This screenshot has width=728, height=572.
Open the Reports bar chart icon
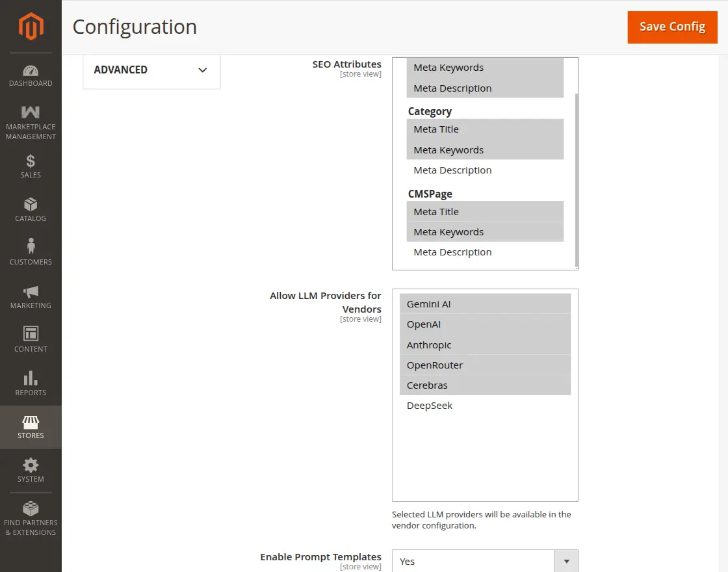click(x=31, y=378)
